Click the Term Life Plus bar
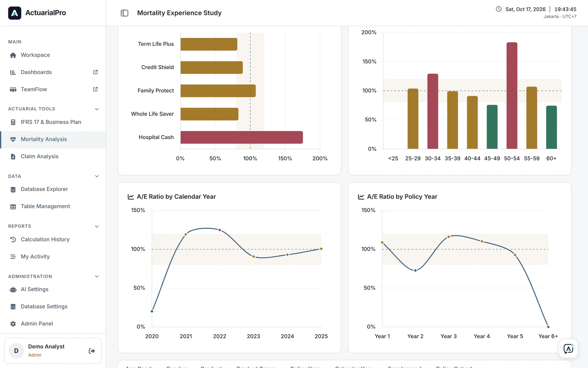 click(209, 44)
